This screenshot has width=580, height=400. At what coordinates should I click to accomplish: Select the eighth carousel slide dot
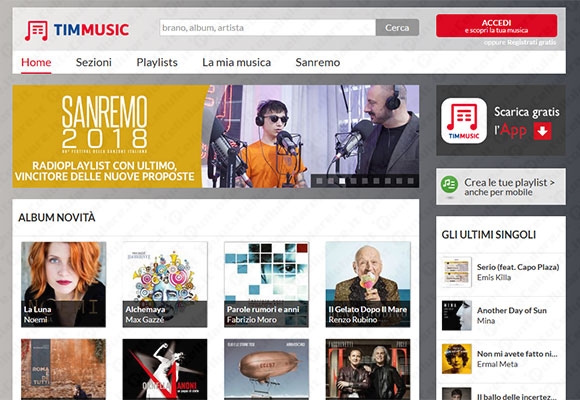[x=399, y=181]
